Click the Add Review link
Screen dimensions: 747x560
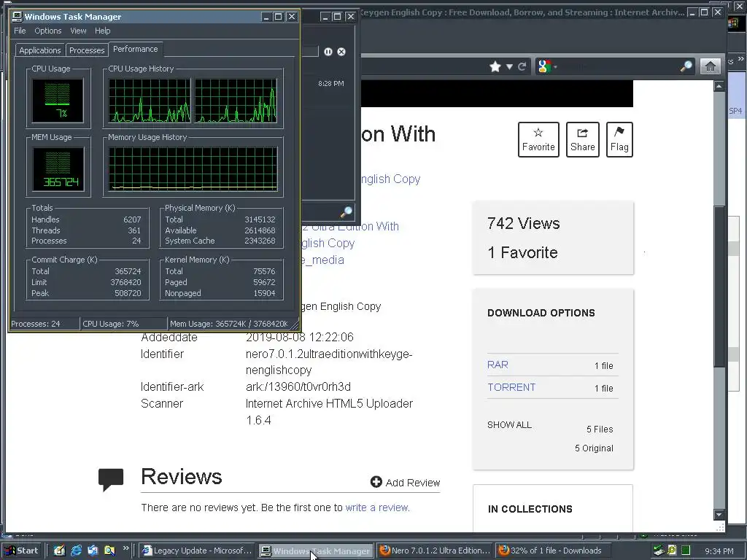coord(413,483)
